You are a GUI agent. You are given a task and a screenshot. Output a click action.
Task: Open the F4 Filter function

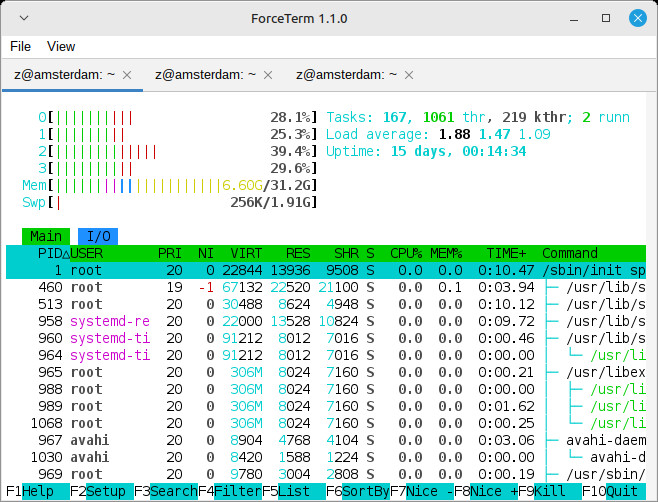[x=228, y=491]
